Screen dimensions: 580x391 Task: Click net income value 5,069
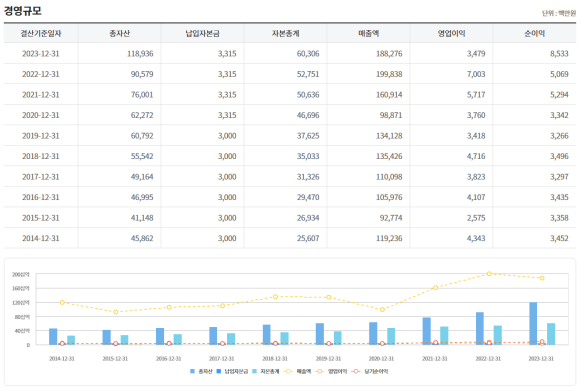(559, 74)
